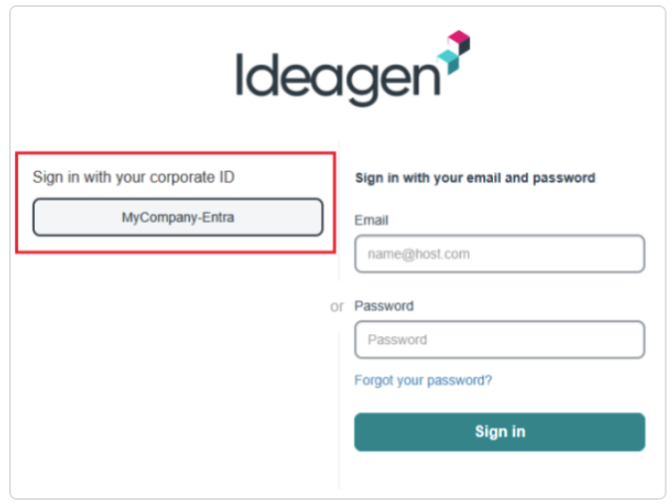672x504 pixels.
Task: Focus the Email input field
Action: (x=499, y=254)
